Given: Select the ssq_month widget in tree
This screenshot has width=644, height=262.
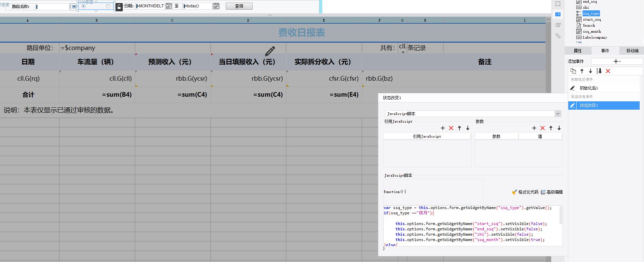Looking at the screenshot, I should [592, 32].
